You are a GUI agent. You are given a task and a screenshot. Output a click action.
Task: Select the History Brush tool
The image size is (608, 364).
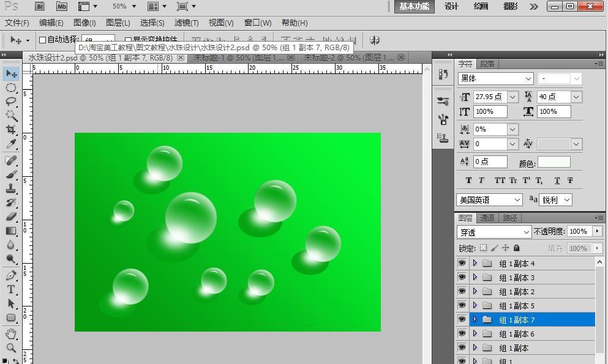click(11, 202)
